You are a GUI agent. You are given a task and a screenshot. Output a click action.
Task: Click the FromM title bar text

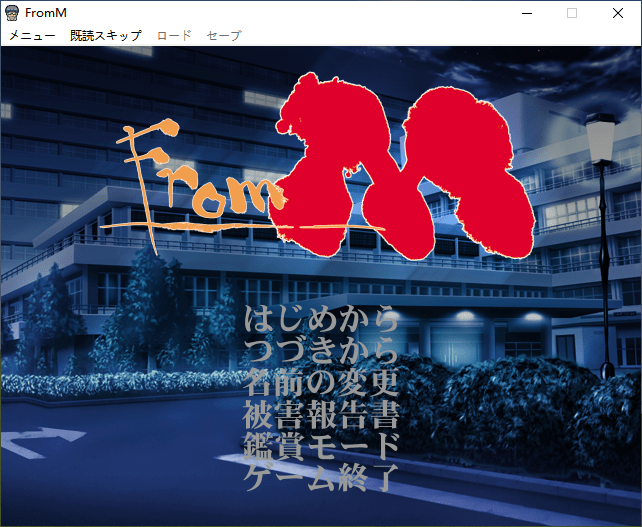point(48,13)
